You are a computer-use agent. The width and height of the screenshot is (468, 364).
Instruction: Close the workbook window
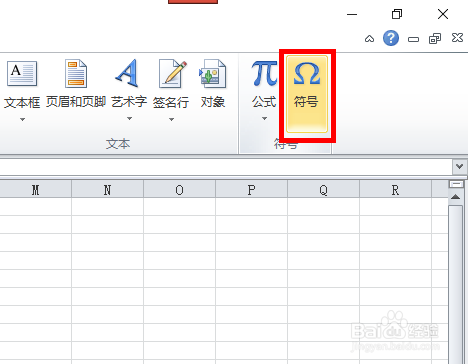(x=457, y=38)
